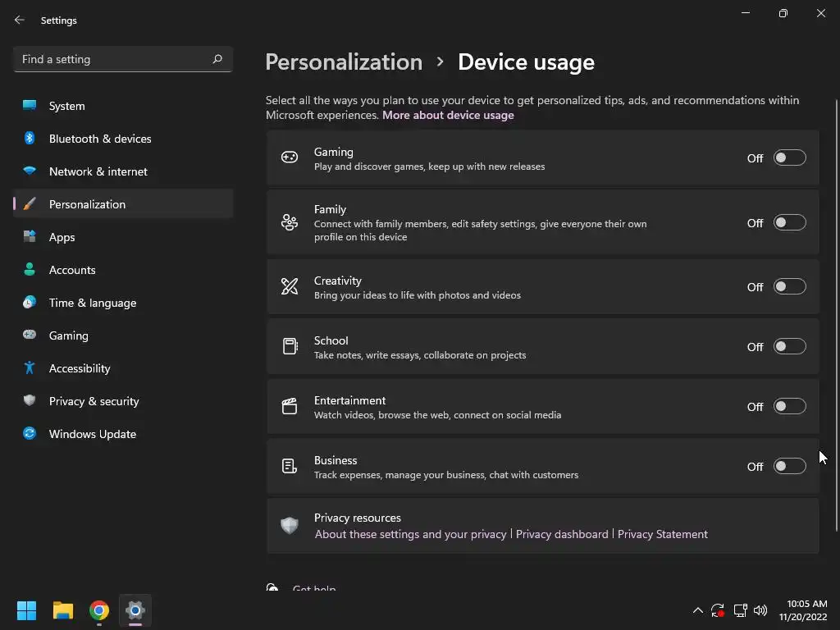The height and width of the screenshot is (630, 840).
Task: Open File Explorer from taskbar
Action: coord(63,610)
